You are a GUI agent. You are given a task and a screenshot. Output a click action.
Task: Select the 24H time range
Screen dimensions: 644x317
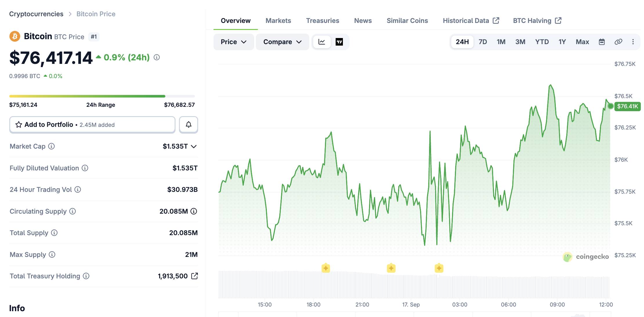tap(462, 42)
